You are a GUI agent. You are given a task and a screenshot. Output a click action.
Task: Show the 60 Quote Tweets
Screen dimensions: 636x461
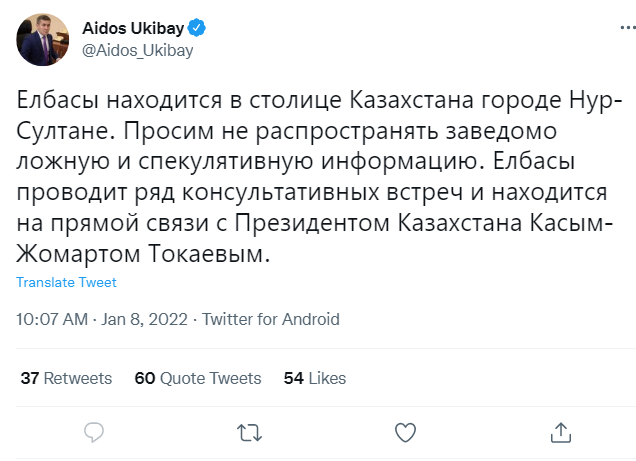[x=197, y=378]
